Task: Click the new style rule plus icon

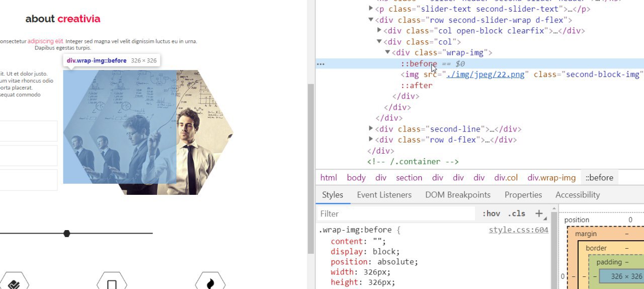Action: pos(539,213)
